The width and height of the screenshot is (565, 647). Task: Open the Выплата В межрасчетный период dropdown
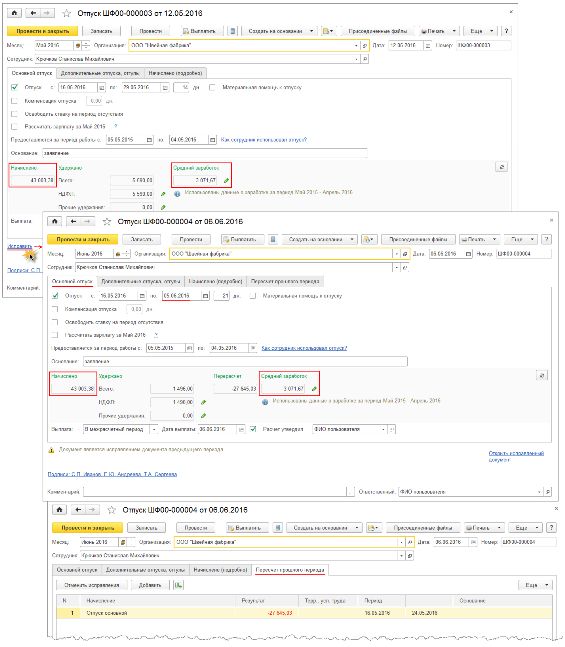pyautogui.click(x=154, y=430)
